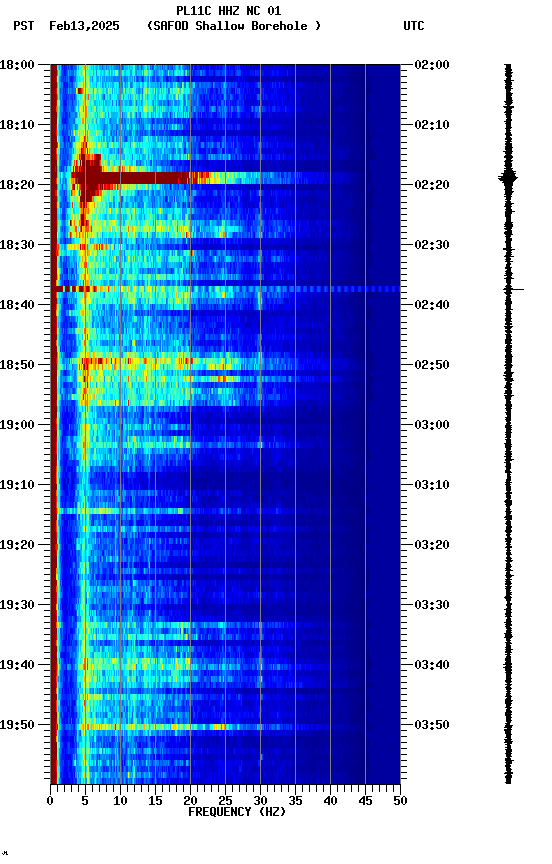The height and width of the screenshot is (864, 552).
Task: Click the 03:00 UTC time label
Action: 432,425
